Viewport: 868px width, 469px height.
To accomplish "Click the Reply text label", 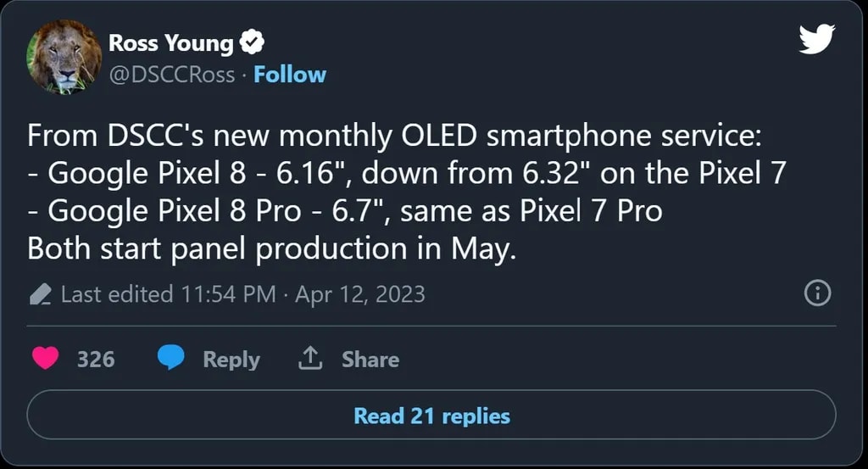I will (x=231, y=360).
